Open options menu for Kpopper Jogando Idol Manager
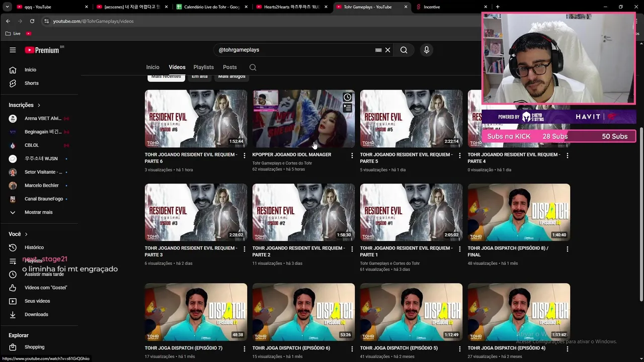The width and height of the screenshot is (644, 362). click(x=352, y=156)
